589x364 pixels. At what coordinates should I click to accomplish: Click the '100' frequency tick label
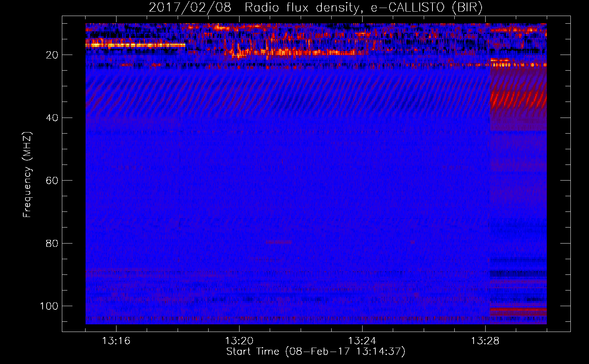(49, 306)
